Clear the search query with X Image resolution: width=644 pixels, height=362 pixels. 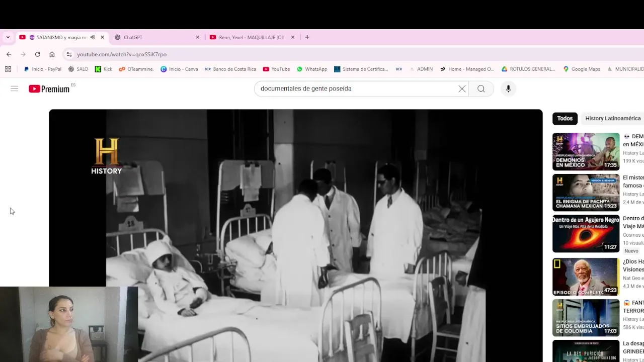[x=462, y=88]
